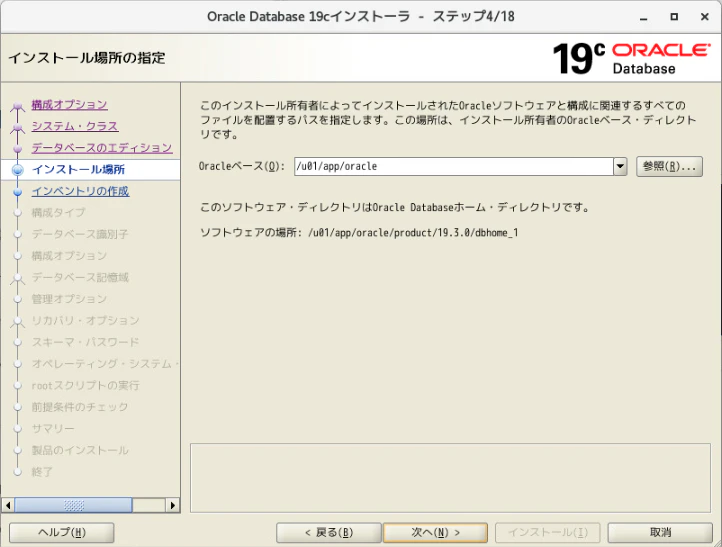Click the 参照(R)... browse button
722x547 pixels.
[669, 166]
